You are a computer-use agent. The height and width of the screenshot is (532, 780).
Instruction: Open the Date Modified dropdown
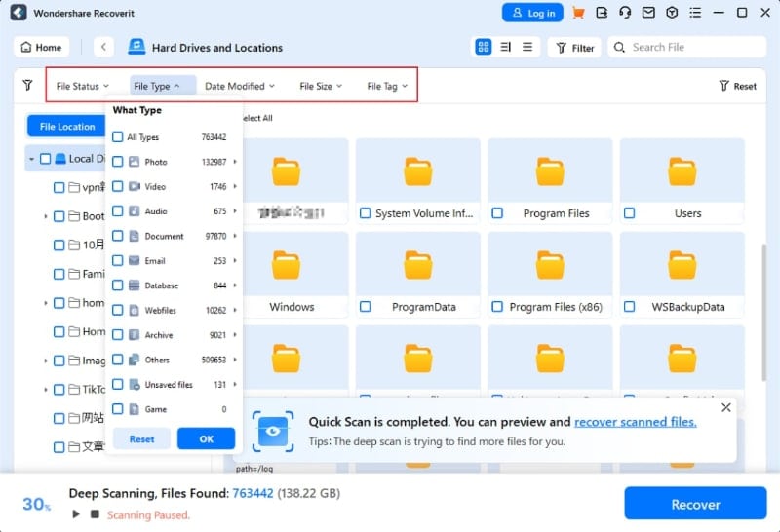tap(239, 86)
